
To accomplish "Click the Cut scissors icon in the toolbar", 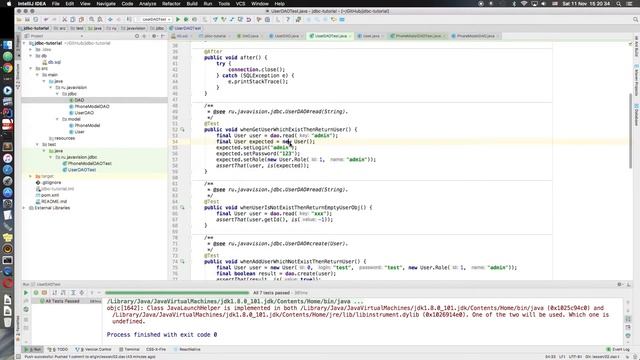I will click(64, 20).
